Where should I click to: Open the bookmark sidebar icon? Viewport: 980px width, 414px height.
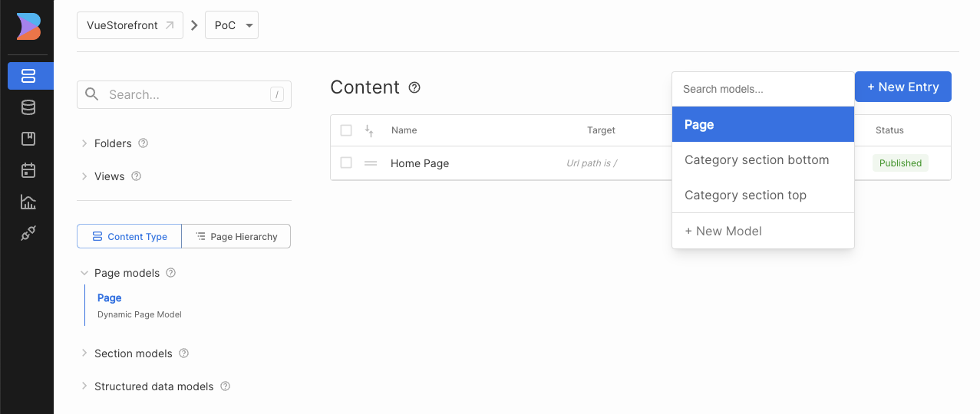point(28,139)
